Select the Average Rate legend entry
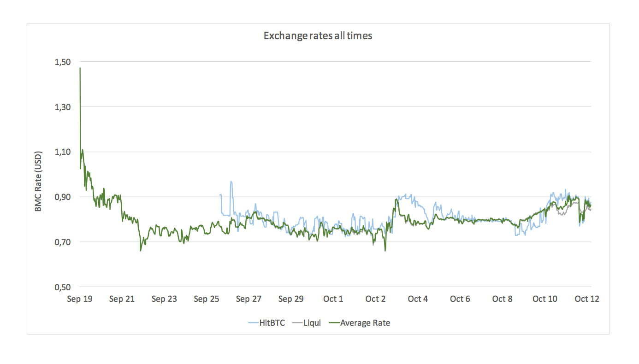 [360, 323]
